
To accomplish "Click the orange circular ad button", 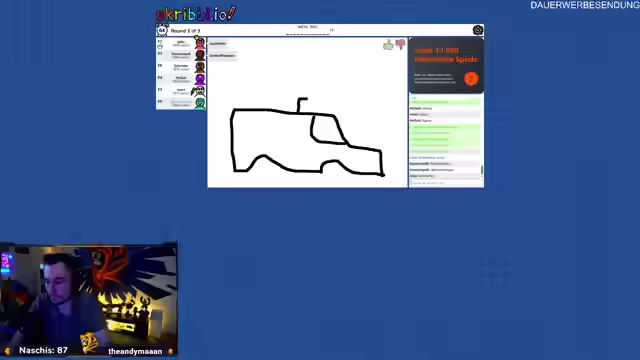I will coord(471,79).
